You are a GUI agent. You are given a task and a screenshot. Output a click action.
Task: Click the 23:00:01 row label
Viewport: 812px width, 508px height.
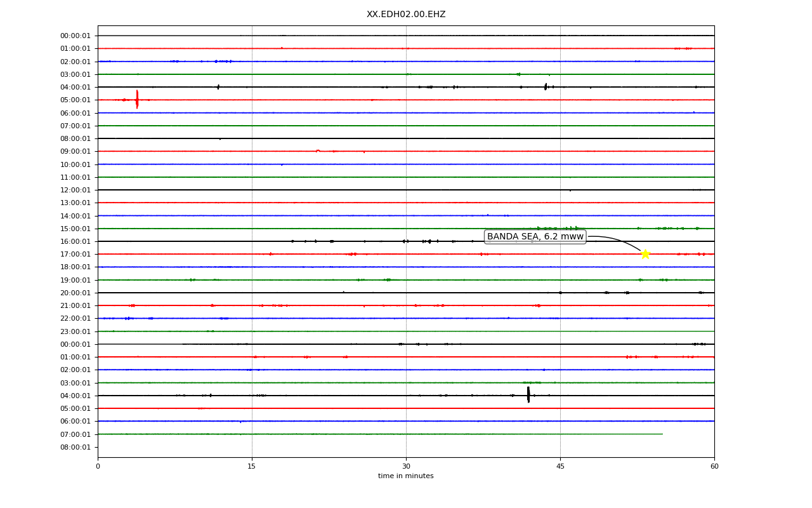pos(75,331)
